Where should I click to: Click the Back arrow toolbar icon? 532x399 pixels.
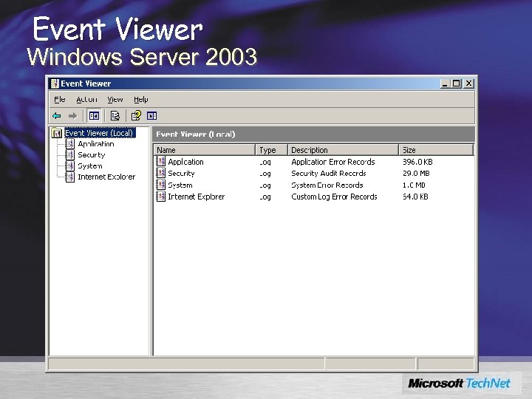57,116
